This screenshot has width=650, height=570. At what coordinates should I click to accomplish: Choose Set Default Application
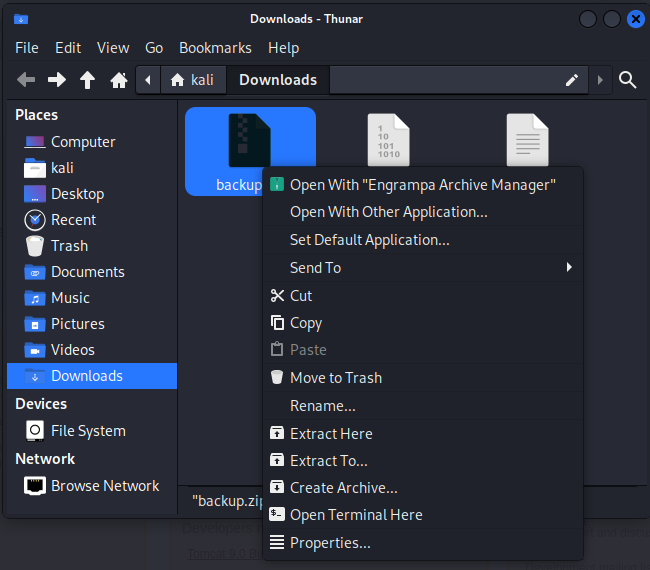[423, 240]
